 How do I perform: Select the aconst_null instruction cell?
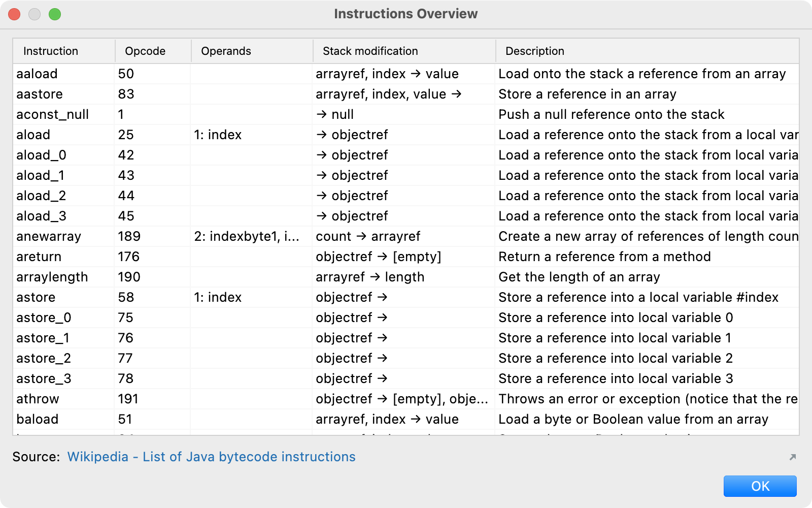64,114
